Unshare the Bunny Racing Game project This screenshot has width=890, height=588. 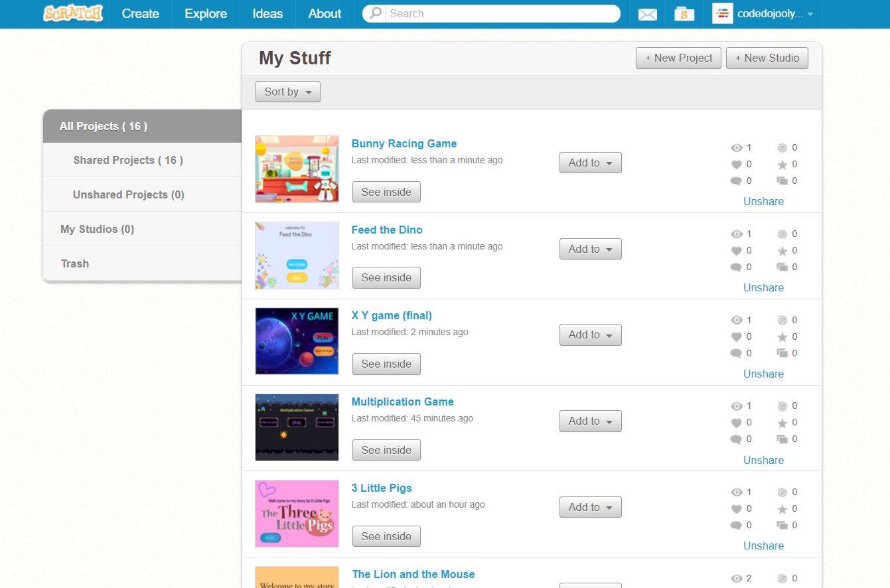[x=763, y=201]
